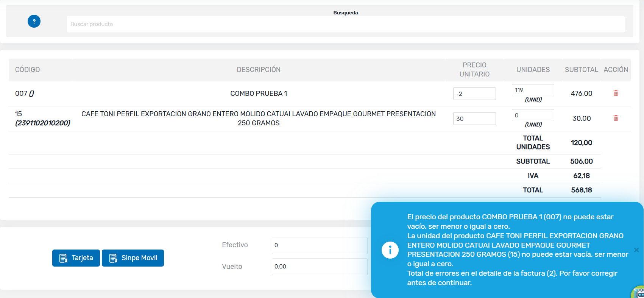
Task: Click the unit price field showing -2
Action: 474,94
